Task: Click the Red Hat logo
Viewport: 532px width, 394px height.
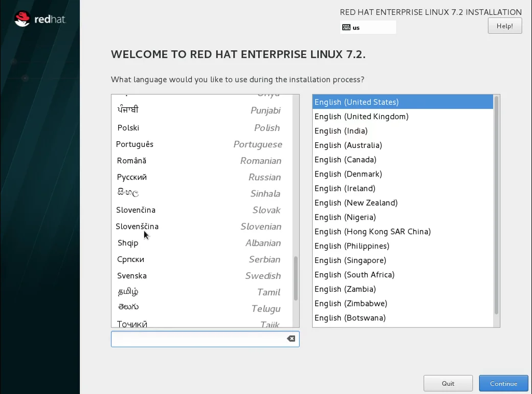Action: tap(40, 19)
